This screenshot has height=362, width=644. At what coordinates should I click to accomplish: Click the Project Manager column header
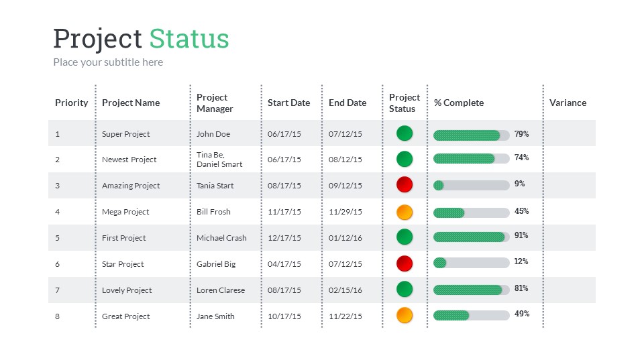point(215,103)
